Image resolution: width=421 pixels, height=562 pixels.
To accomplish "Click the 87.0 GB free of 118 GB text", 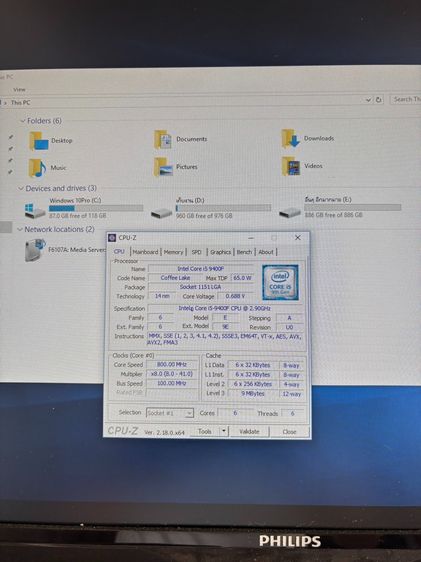I will tap(78, 216).
